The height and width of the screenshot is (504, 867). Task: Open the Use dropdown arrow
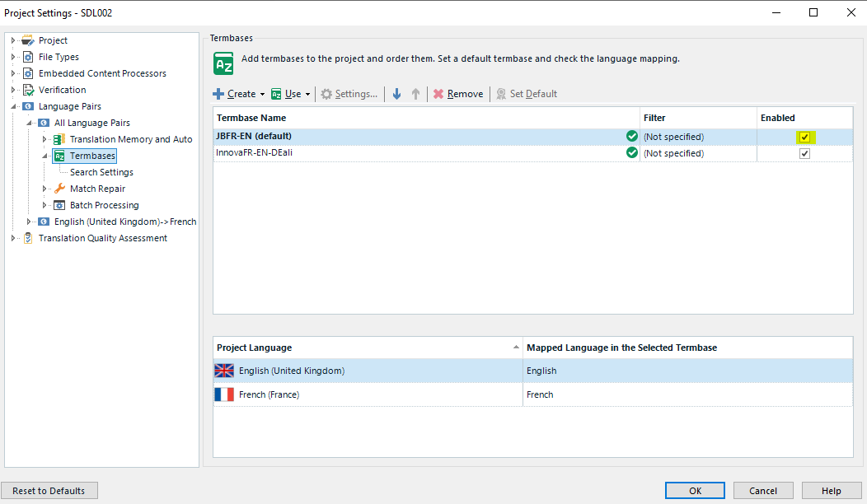point(308,95)
